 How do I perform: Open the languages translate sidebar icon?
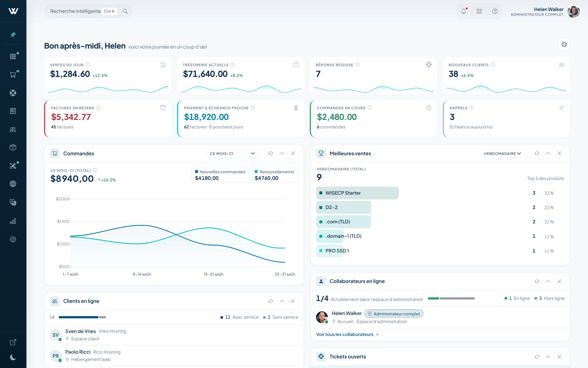coord(13,202)
